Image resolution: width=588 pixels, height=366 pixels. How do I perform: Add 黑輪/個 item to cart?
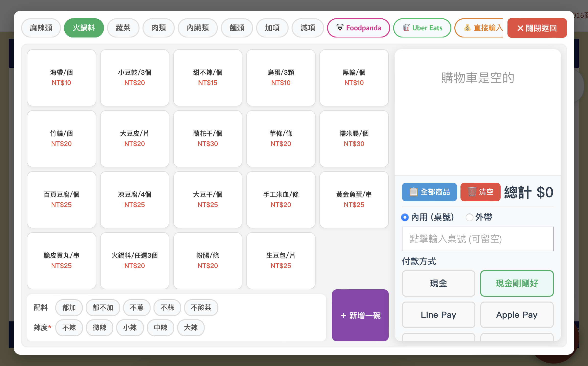coord(354,78)
